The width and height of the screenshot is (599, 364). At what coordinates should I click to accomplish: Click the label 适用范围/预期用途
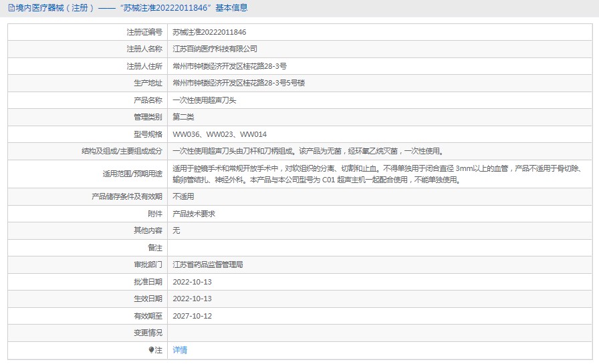pyautogui.click(x=132, y=174)
